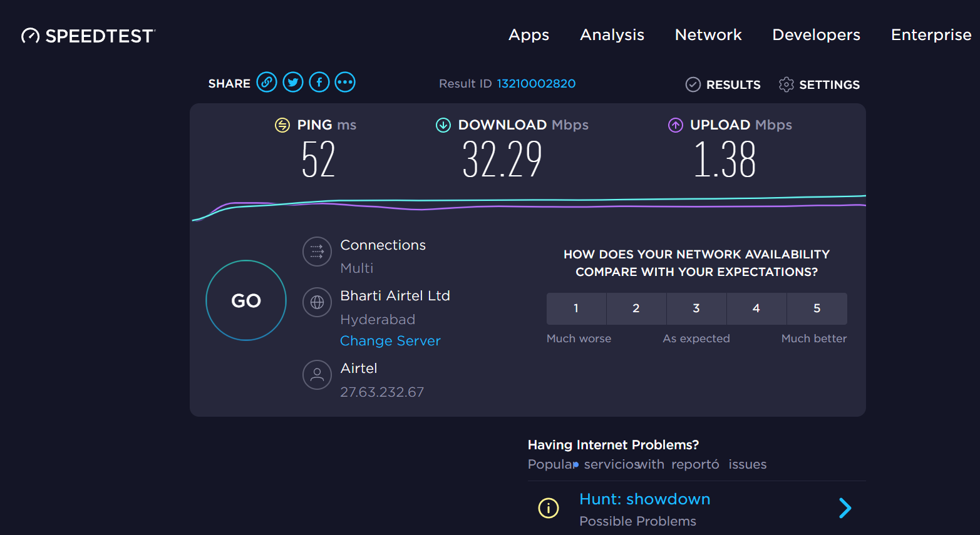This screenshot has width=980, height=535.
Task: Open the Developers menu
Action: 816,35
